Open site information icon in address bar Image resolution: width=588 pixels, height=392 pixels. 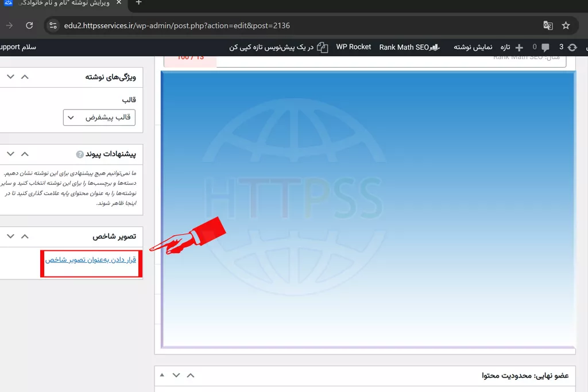pos(53,25)
